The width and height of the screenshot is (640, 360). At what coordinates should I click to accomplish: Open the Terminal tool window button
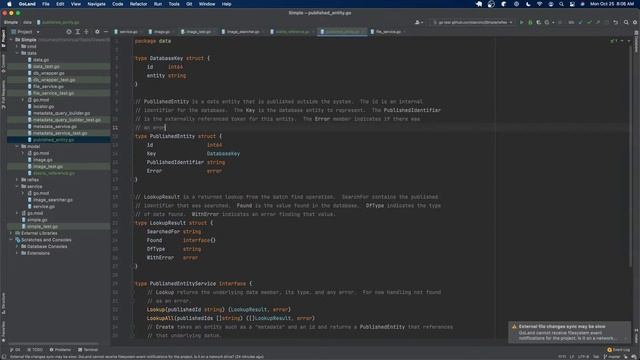click(88, 350)
